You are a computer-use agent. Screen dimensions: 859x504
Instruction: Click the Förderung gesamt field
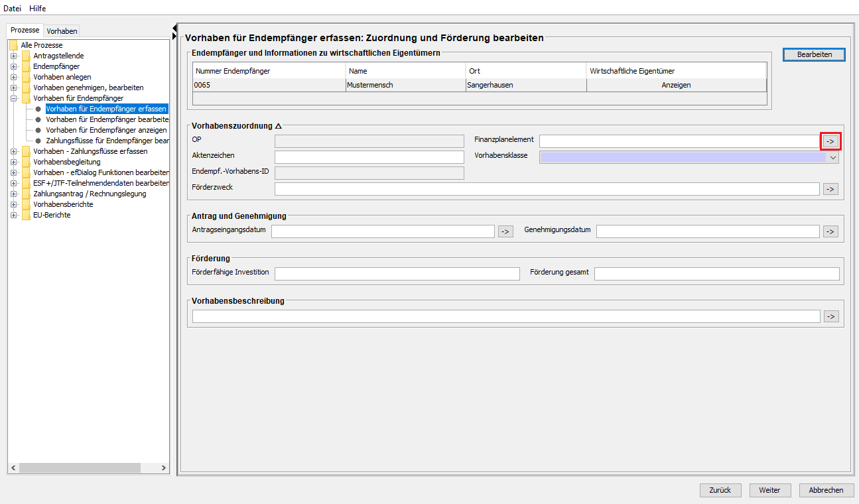point(717,274)
